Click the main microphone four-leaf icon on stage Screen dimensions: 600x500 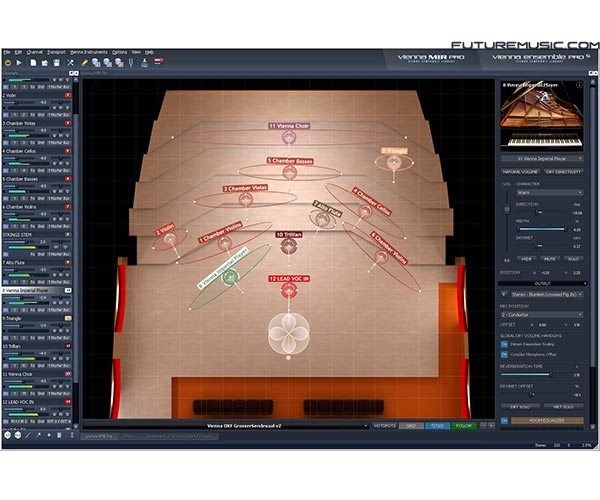tap(289, 333)
